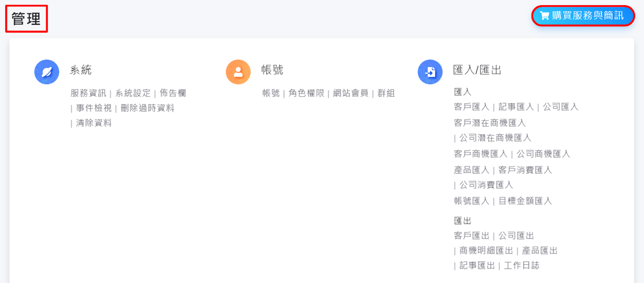Click 目標金額匯入 import link
Image resolution: width=644 pixels, height=283 pixels.
pos(525,201)
